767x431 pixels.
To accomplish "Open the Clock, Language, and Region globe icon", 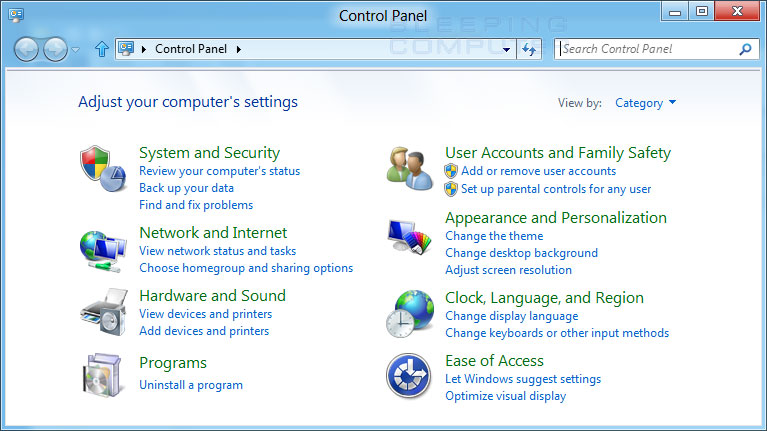I will 409,314.
